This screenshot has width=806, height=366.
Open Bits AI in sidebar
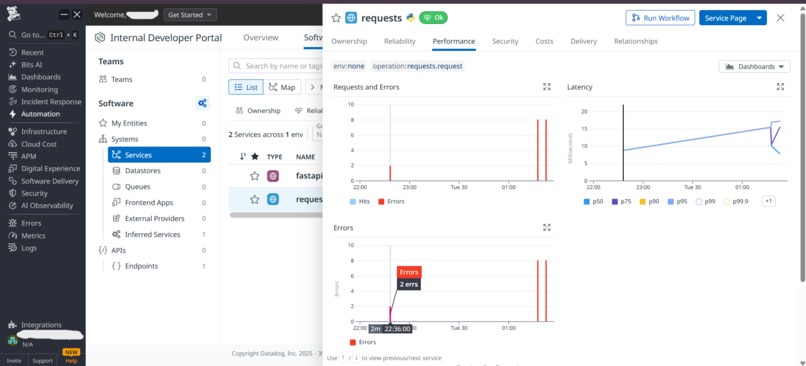(x=31, y=65)
